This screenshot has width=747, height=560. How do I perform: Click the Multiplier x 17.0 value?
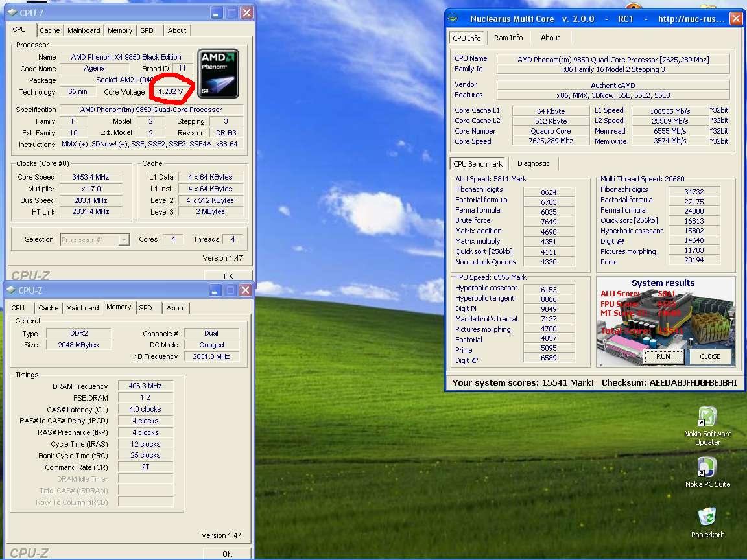(91, 189)
